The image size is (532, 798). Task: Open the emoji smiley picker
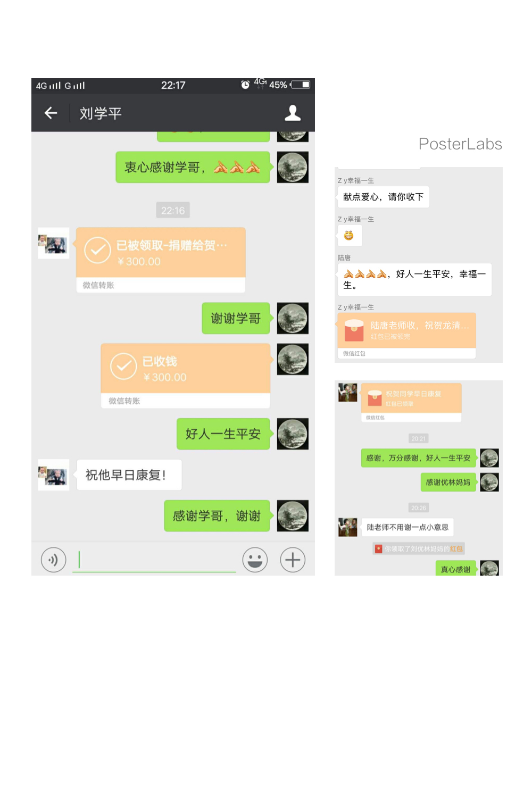tap(255, 560)
